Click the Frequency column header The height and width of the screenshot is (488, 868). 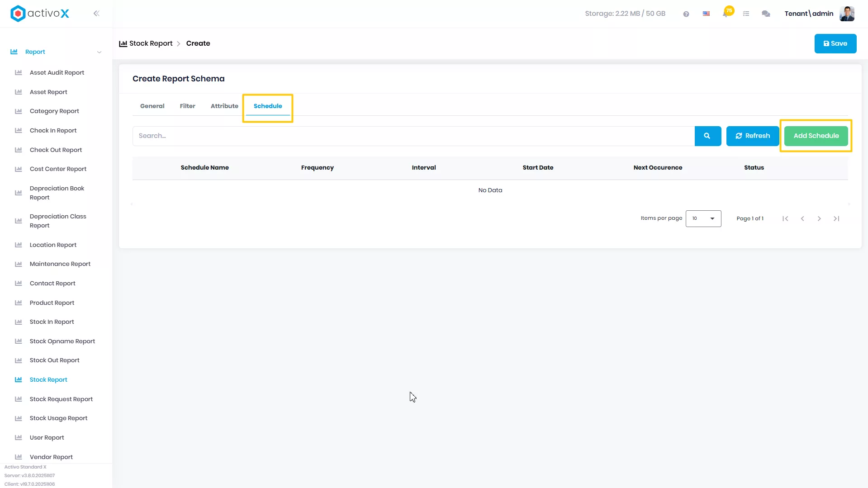click(x=318, y=168)
